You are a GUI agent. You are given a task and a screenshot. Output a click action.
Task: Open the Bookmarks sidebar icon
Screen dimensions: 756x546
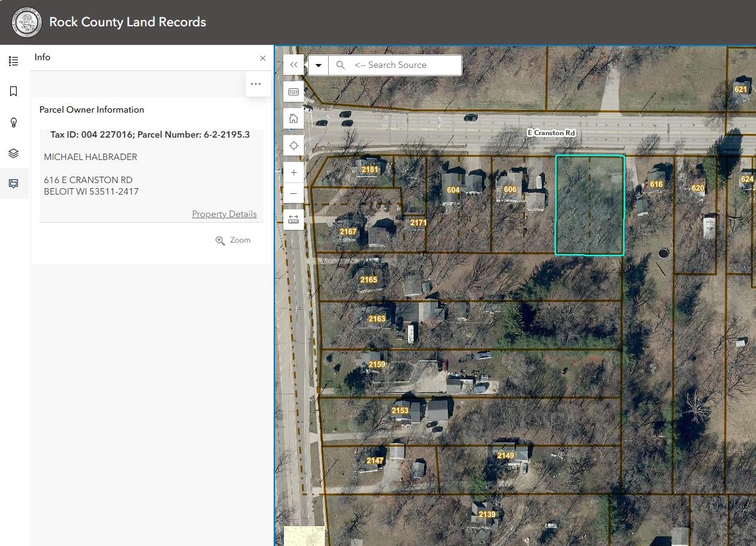pos(13,92)
